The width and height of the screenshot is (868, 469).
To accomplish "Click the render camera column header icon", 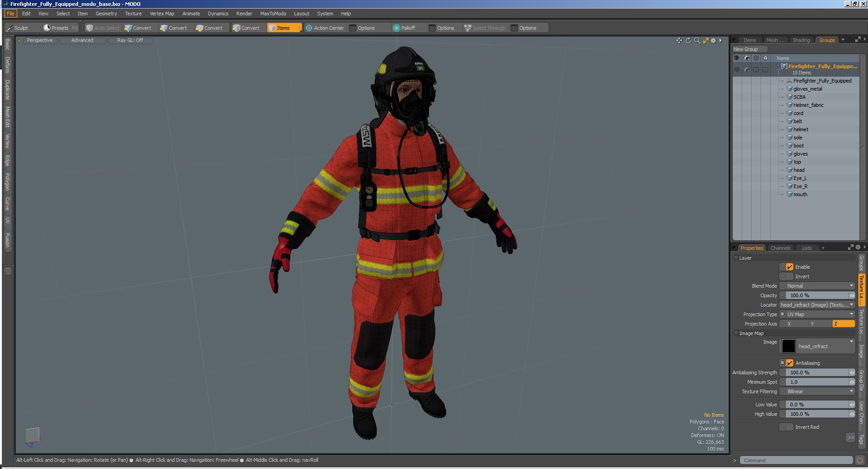I will coord(747,58).
